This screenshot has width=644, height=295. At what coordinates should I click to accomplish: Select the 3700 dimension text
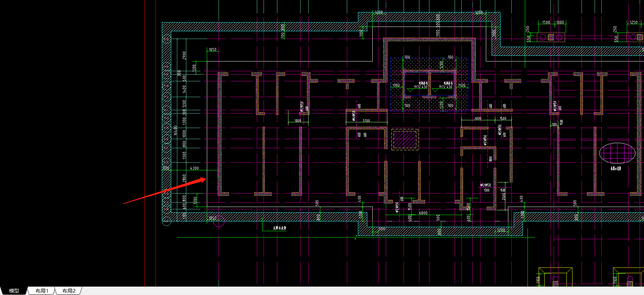pos(366,120)
